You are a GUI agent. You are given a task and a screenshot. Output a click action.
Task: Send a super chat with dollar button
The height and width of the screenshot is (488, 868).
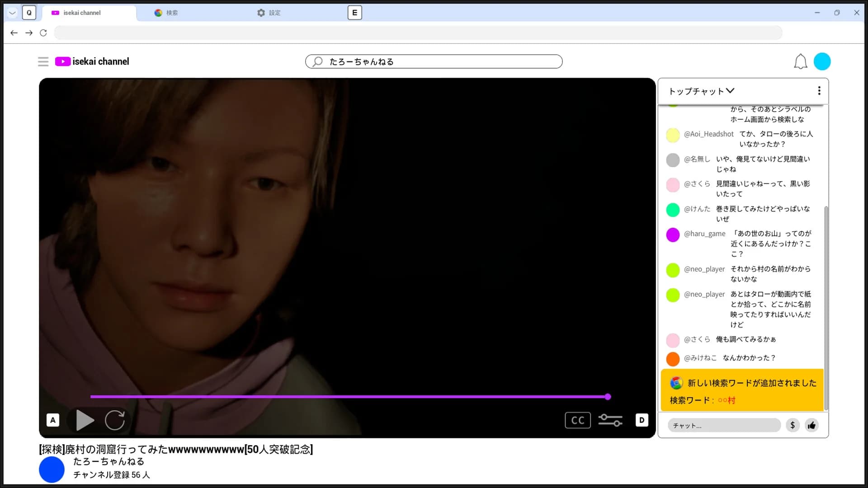coord(793,425)
